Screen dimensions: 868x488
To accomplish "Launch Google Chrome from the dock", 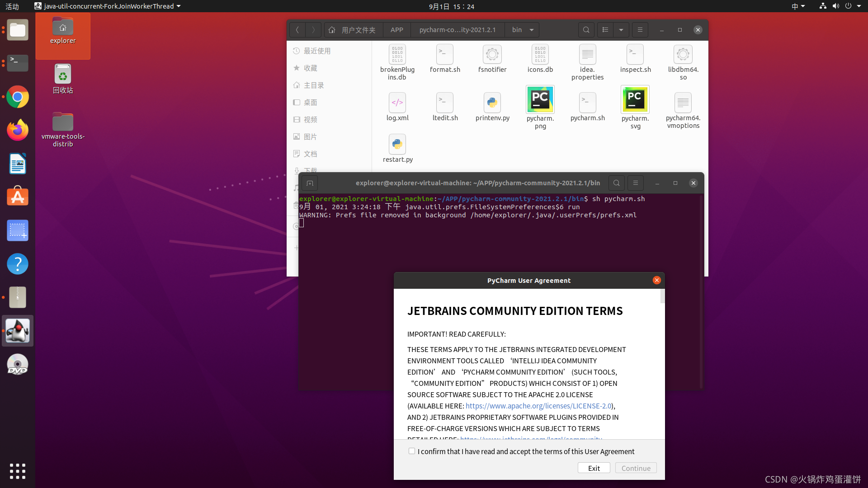I will [18, 97].
